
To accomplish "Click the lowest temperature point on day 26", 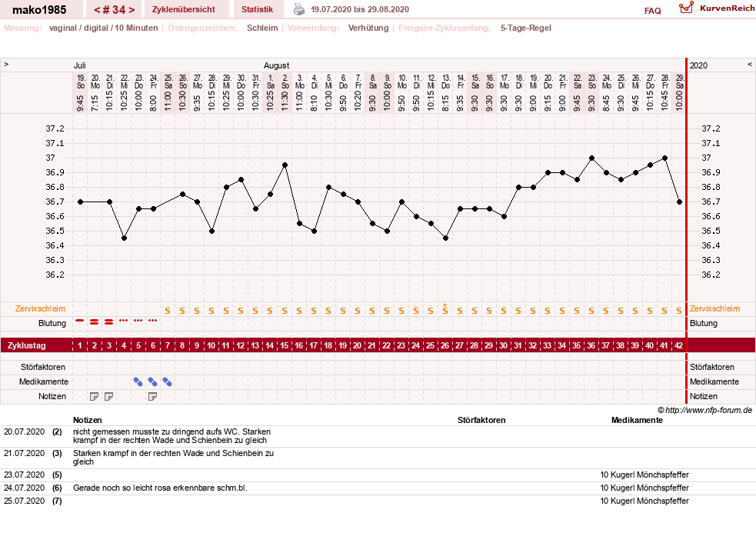I will (445, 238).
